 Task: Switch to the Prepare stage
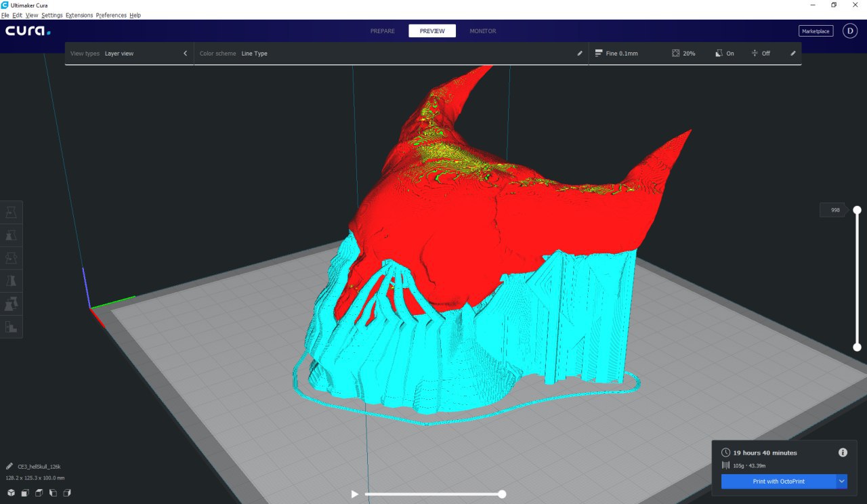382,31
